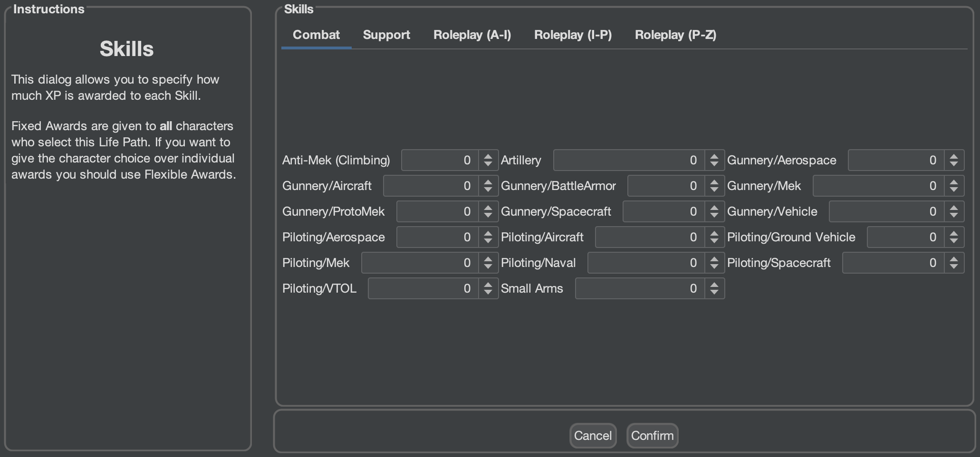The width and height of the screenshot is (980, 457).
Task: Switch to the Support tab
Action: pos(386,35)
